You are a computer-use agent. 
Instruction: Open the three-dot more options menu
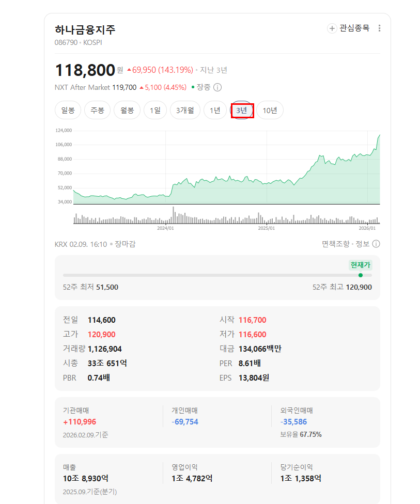click(380, 28)
